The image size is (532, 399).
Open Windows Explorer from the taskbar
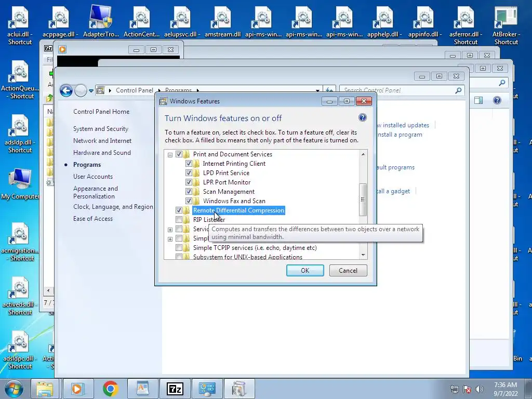(45, 389)
